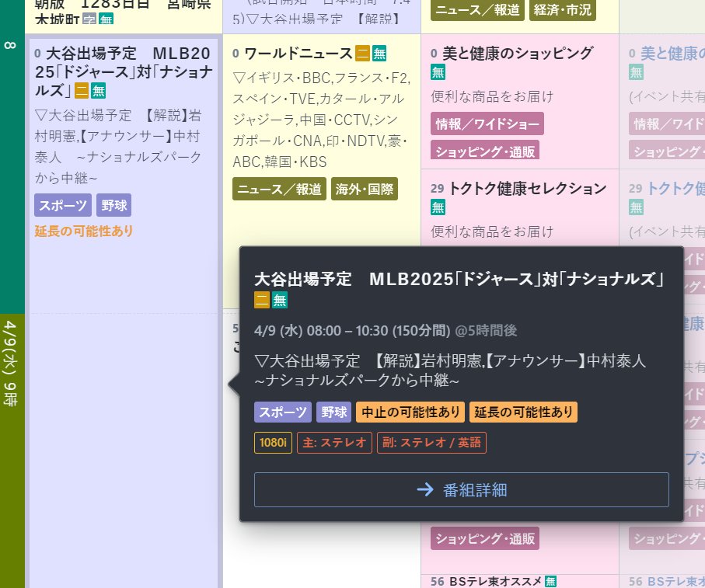This screenshot has height=588, width=705.
Task: Click 無 icon under トクトク健康セレクション
Action: coord(438,207)
